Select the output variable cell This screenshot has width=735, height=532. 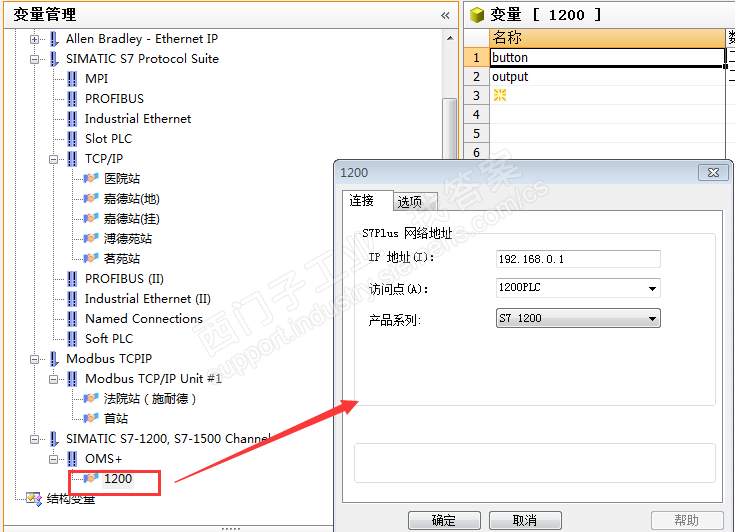(x=608, y=76)
